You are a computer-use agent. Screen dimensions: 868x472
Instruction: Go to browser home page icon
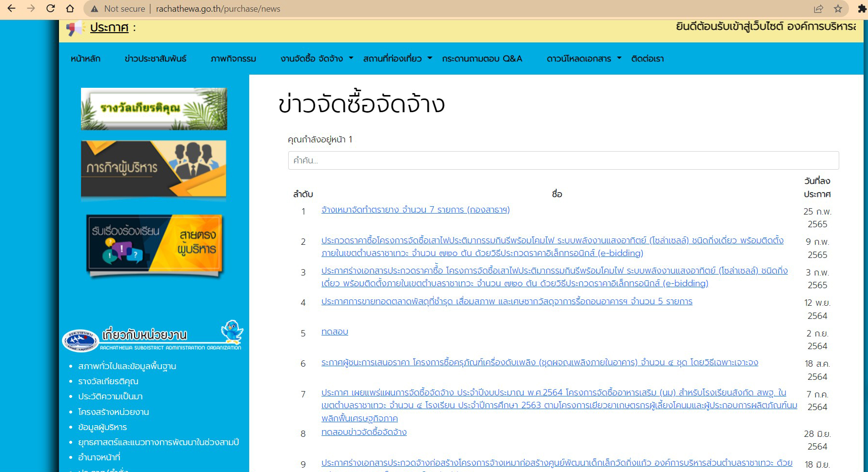(70, 9)
